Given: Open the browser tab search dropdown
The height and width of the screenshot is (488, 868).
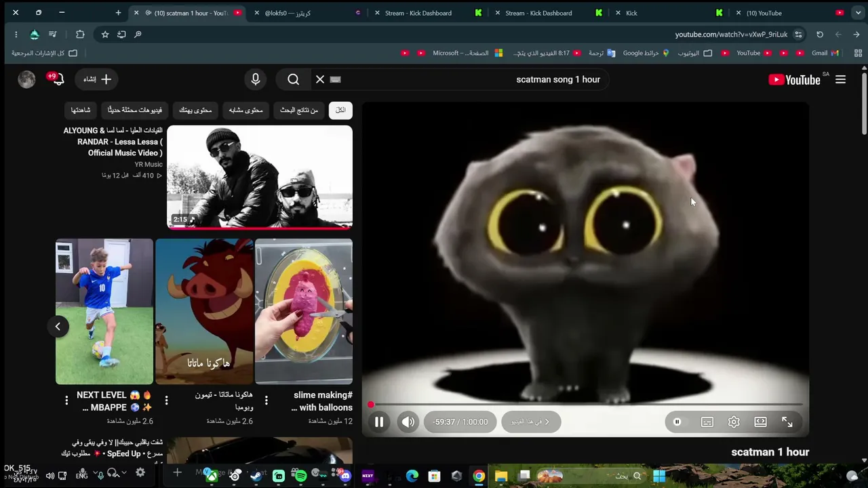Looking at the screenshot, I should 858,13.
